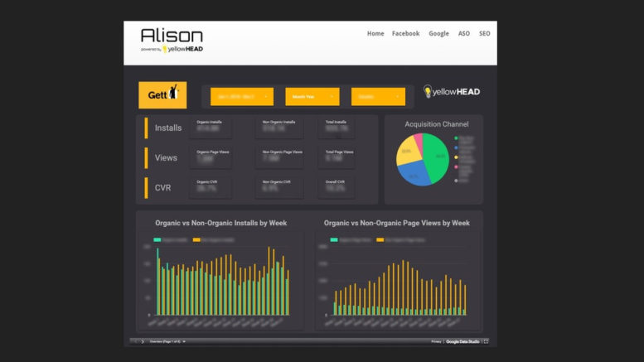Click green legend swatch in Page Views by Week chart
This screenshot has width=644, height=362.
pos(334,239)
